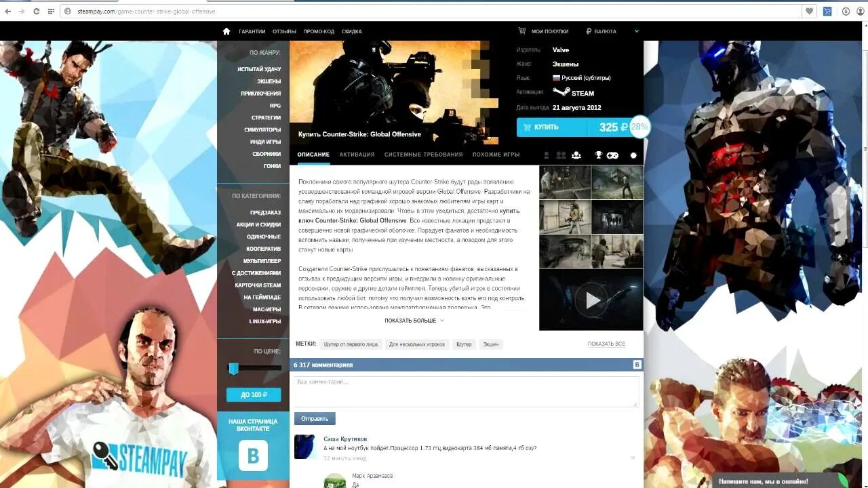The height and width of the screenshot is (488, 868).
Task: Open the Стратегии genre
Action: (x=266, y=118)
